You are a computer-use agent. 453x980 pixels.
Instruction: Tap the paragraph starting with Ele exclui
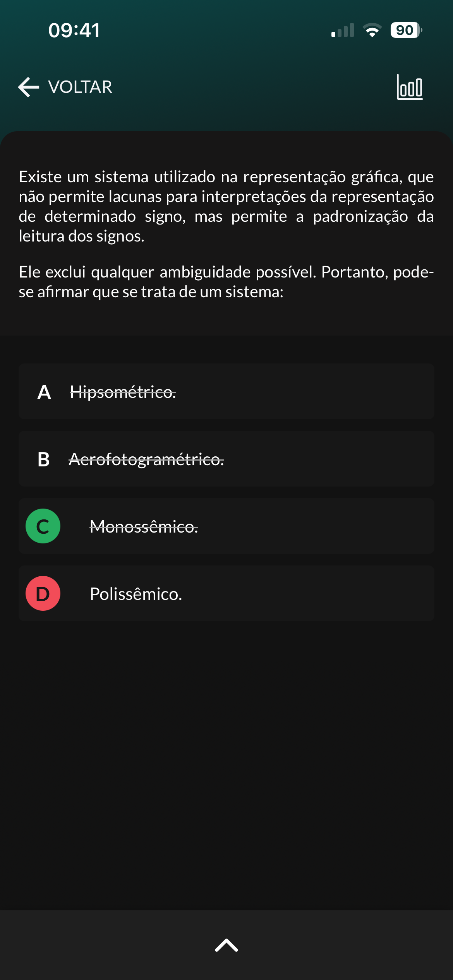[x=226, y=282]
